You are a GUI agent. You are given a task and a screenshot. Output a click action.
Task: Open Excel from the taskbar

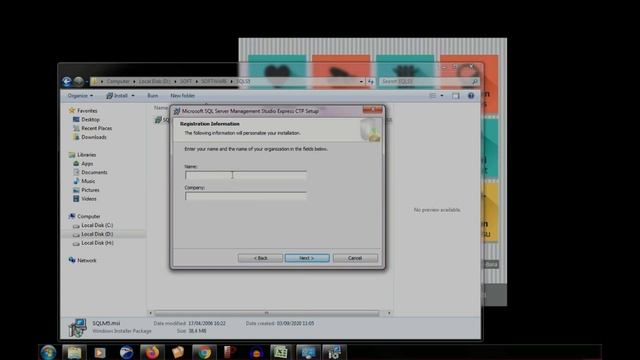tap(280, 352)
